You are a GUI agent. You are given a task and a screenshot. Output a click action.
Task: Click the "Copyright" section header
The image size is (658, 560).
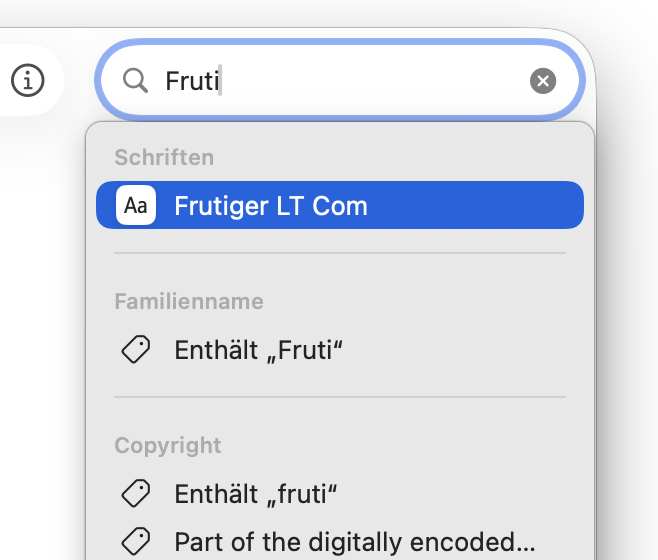point(168,445)
